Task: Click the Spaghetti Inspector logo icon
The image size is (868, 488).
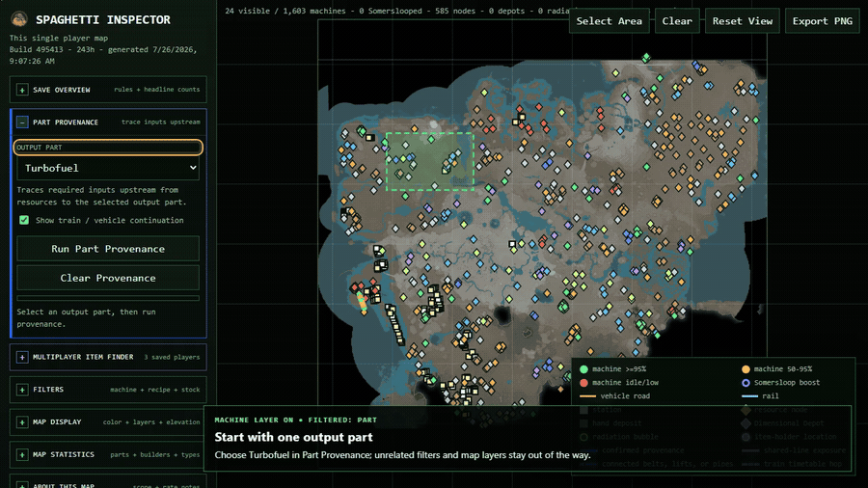Action: coord(19,19)
